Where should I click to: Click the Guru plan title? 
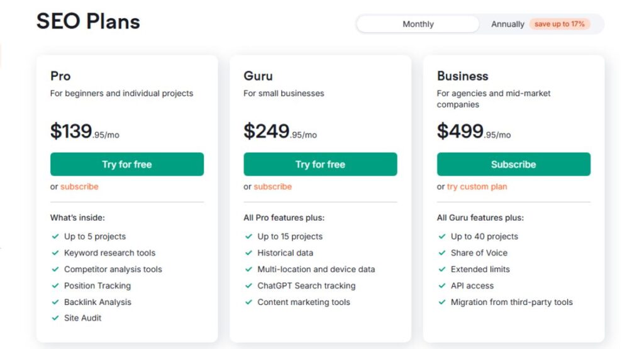[x=258, y=76]
